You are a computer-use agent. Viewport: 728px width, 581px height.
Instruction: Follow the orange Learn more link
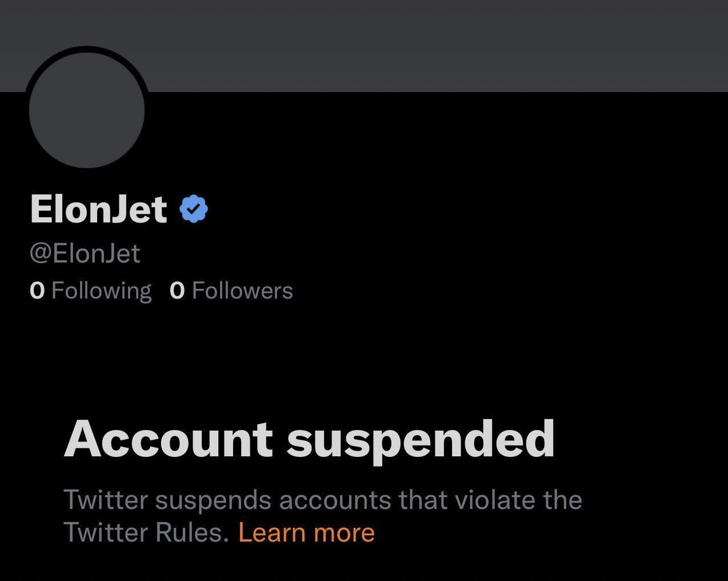tap(306, 532)
